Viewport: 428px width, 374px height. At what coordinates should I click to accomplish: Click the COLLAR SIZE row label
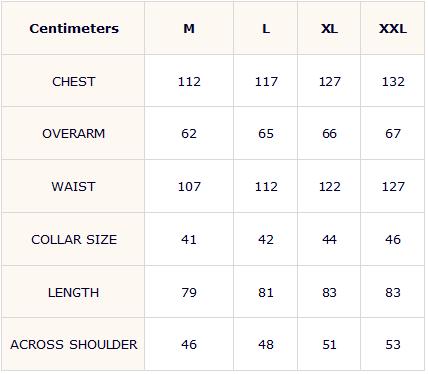click(x=74, y=240)
